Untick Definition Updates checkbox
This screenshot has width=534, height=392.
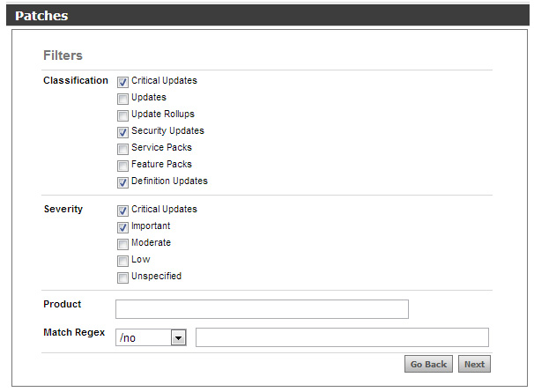tap(122, 182)
